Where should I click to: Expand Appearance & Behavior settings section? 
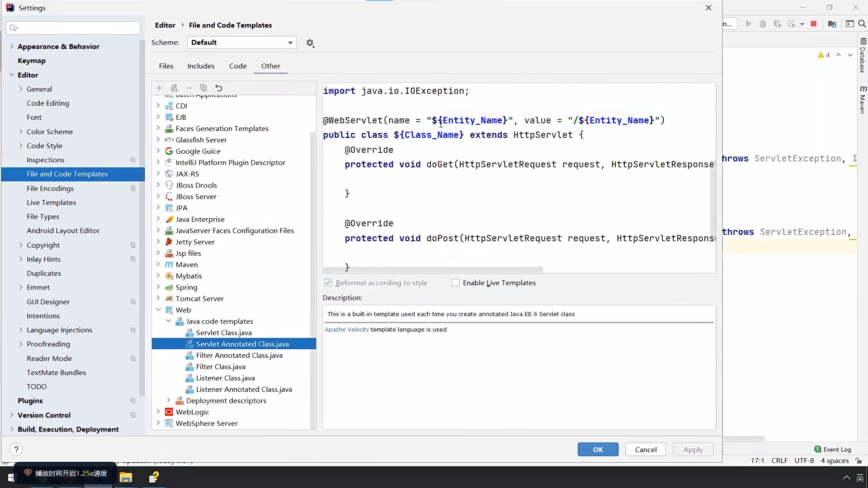[x=12, y=47]
